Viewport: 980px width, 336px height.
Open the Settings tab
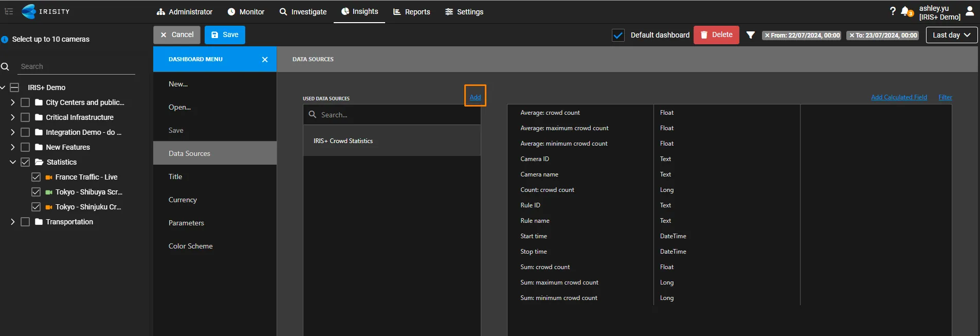point(464,12)
